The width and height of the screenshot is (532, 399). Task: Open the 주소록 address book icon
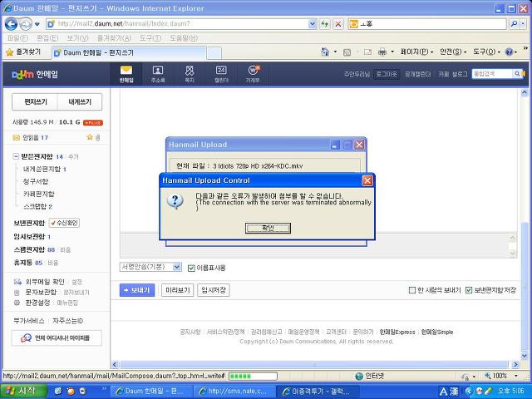(x=158, y=74)
